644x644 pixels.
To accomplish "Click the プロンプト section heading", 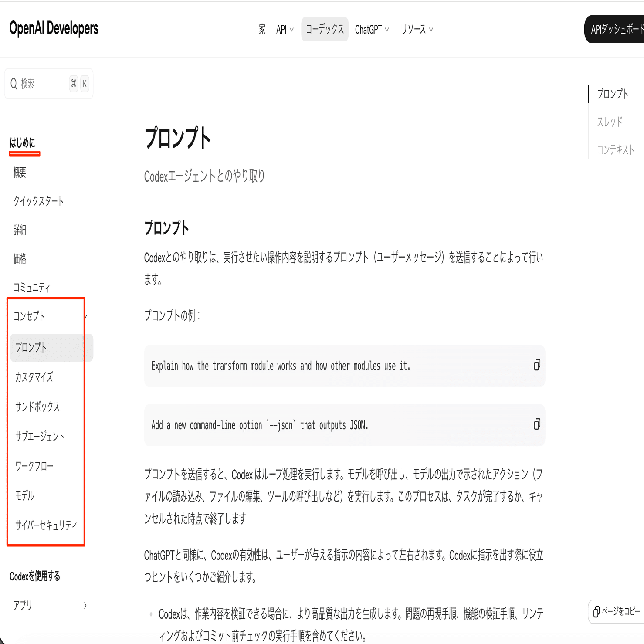I will pos(166,228).
